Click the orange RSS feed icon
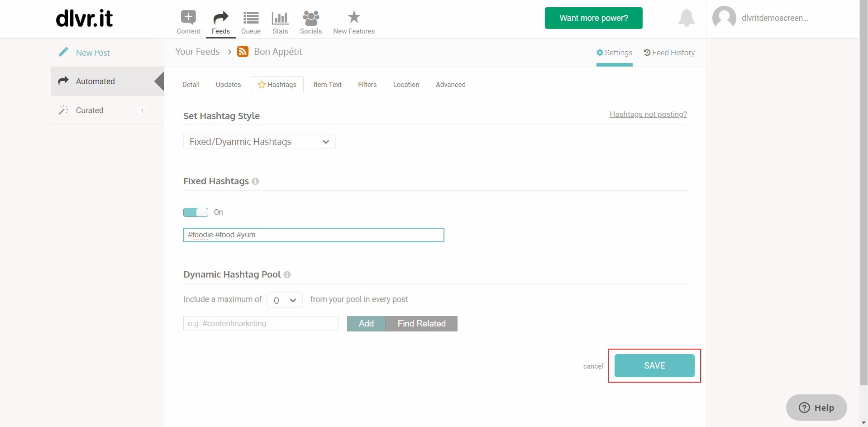The width and height of the screenshot is (868, 427). tap(243, 52)
